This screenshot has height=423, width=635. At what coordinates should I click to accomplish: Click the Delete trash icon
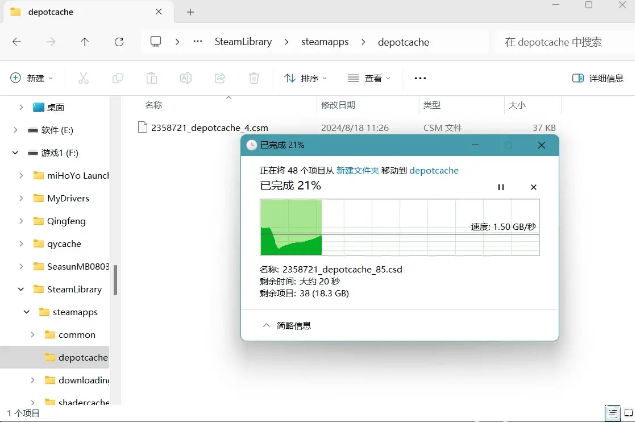[x=254, y=78]
